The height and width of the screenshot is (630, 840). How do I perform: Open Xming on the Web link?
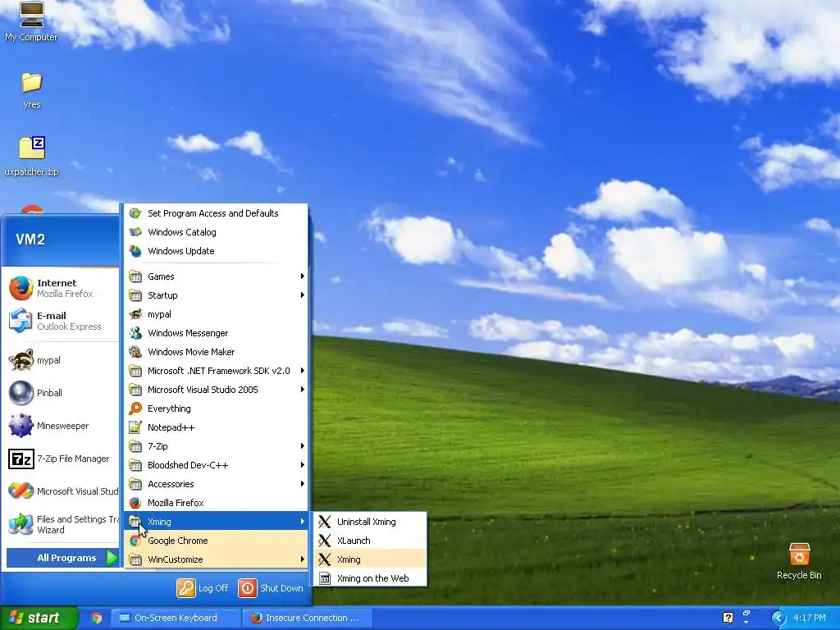point(370,578)
